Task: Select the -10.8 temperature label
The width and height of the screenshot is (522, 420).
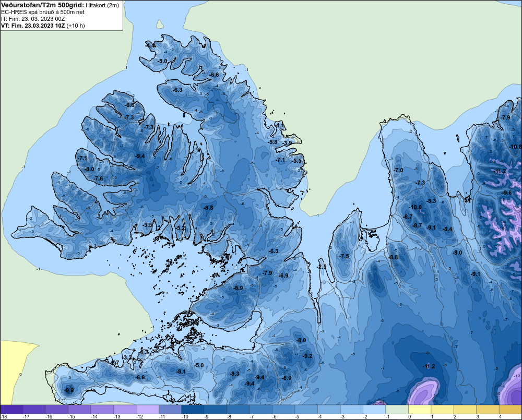Action: tap(516, 147)
